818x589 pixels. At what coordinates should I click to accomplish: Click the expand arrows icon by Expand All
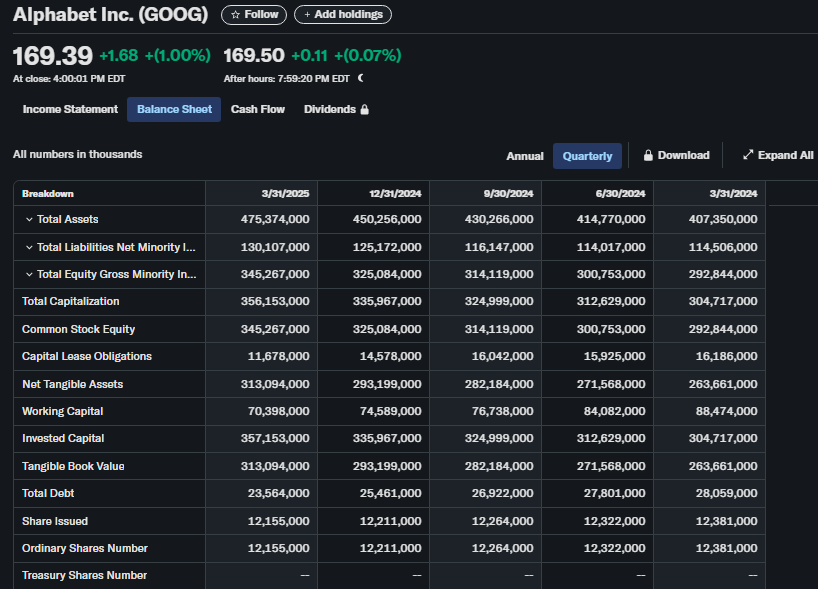coord(748,155)
